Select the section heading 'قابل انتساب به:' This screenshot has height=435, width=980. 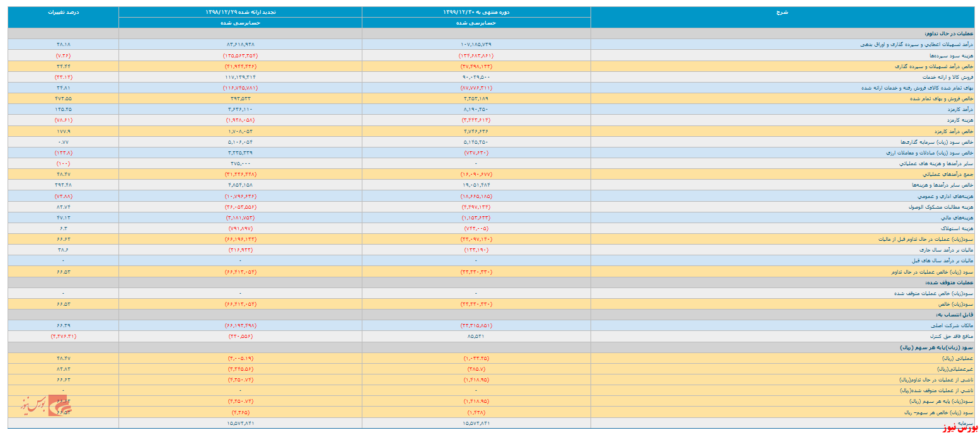click(955, 315)
